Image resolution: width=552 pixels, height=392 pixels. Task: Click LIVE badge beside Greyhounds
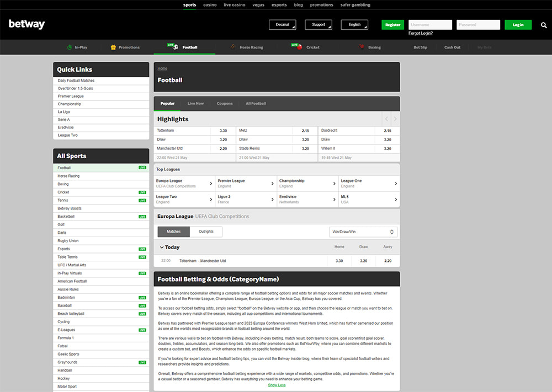pos(142,362)
